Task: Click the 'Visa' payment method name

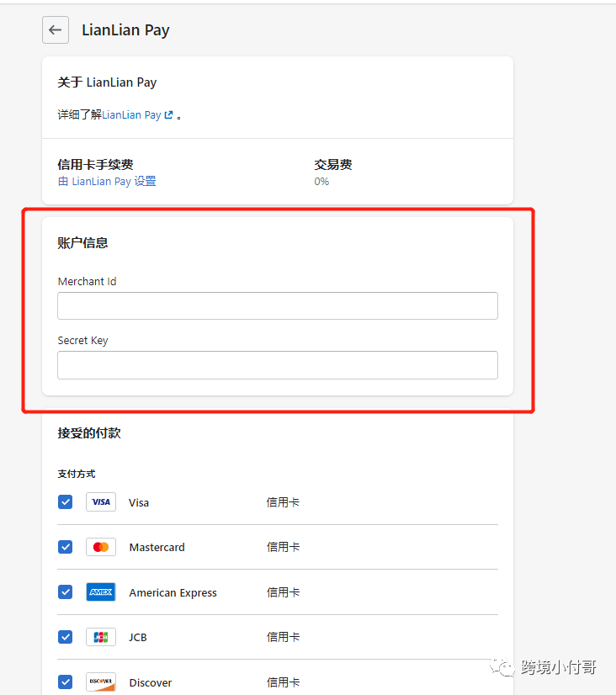Action: point(139,502)
